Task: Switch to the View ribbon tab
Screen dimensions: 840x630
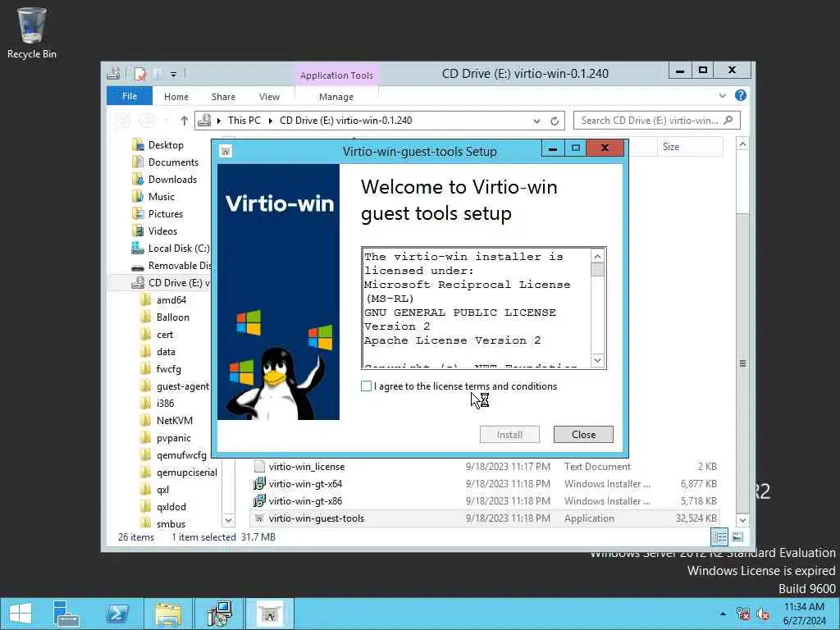Action: coord(269,97)
